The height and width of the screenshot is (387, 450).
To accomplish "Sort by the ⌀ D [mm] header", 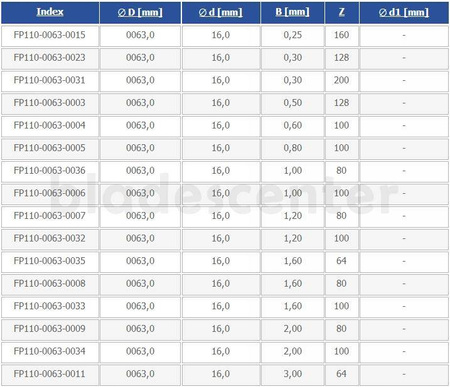I will click(140, 12).
